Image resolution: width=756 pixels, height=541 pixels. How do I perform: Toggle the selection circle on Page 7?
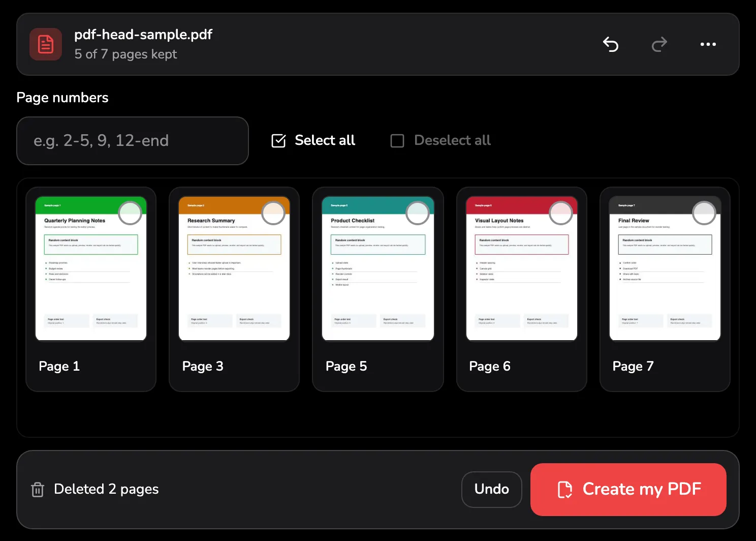pos(704,213)
